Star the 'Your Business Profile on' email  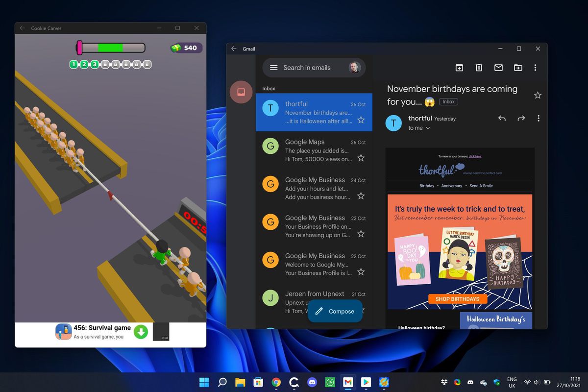click(x=361, y=234)
